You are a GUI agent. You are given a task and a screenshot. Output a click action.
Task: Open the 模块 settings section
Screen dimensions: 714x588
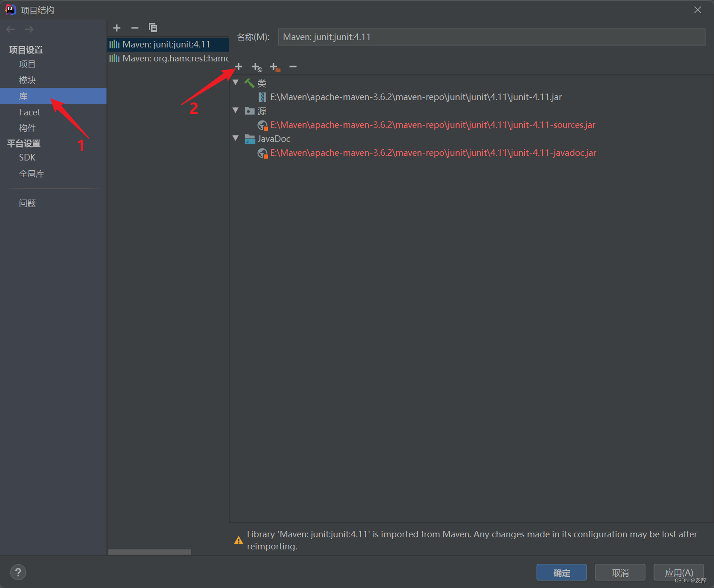click(x=27, y=80)
